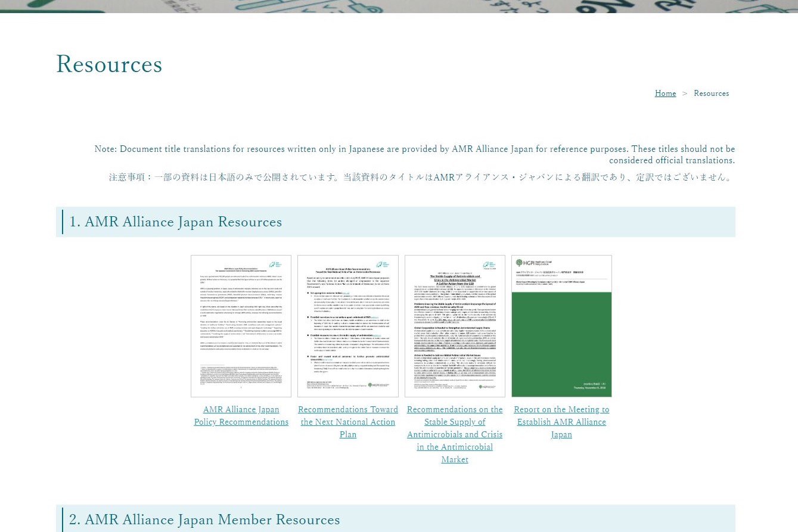Click the header banner image at top

click(399, 6)
